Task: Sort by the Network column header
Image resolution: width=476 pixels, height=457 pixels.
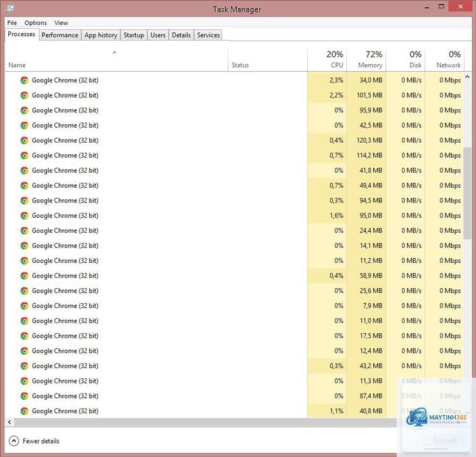Action: (444, 60)
